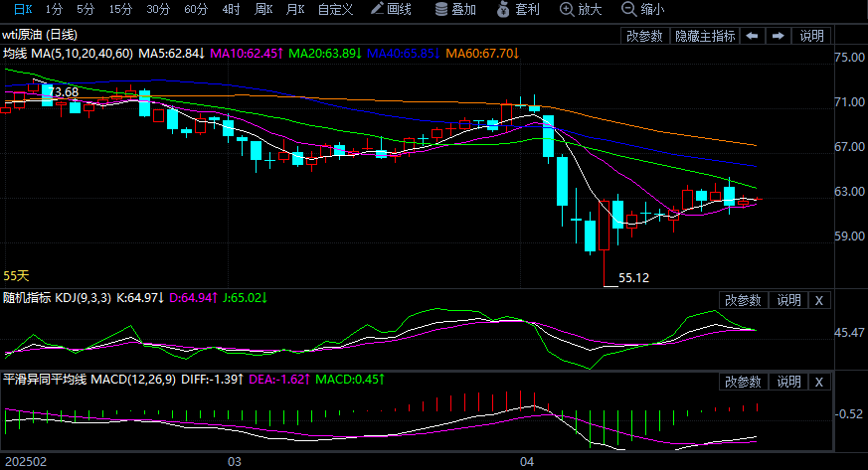
Task: Click the MA20:63.89 value label
Action: (325, 54)
